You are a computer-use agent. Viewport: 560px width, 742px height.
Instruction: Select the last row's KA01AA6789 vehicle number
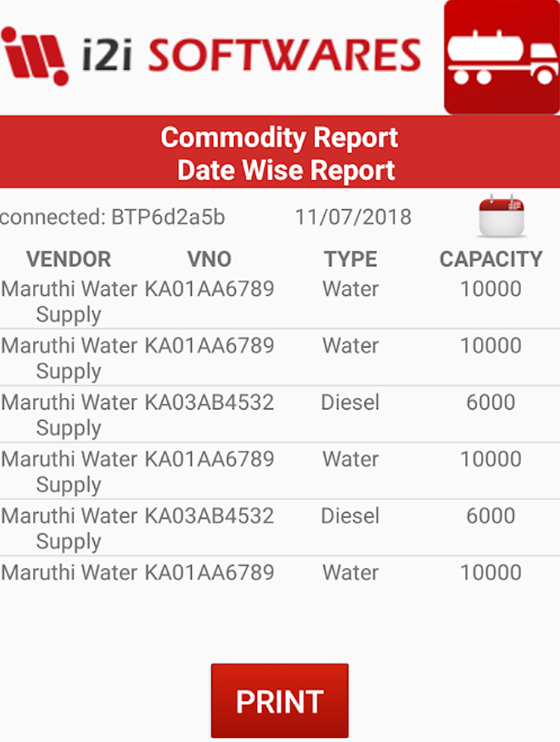click(x=209, y=573)
